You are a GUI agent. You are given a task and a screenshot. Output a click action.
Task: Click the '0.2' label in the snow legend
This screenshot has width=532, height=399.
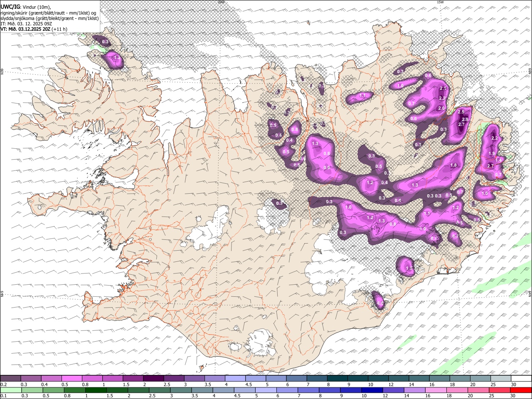point(4,384)
